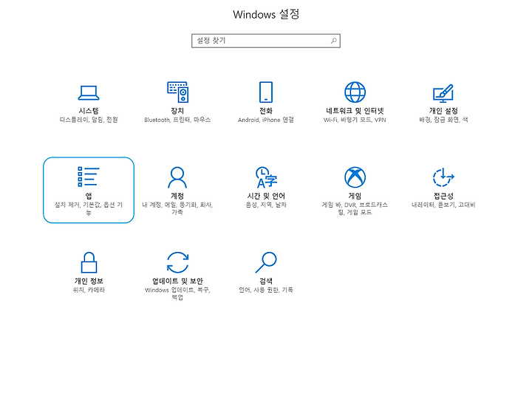The image size is (532, 399).
Task: Open the 시간 및 언어 icon
Action: pos(266,177)
